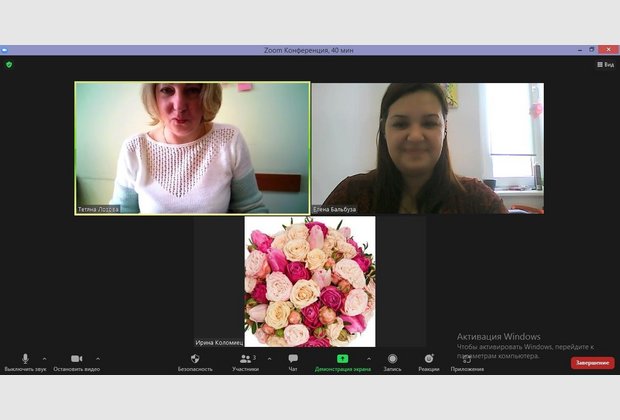Open the Вид (View) layout menu
This screenshot has width=620, height=420.
point(606,64)
